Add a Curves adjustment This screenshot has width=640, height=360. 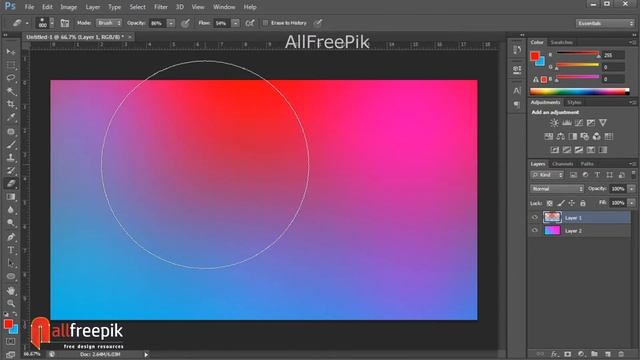click(x=579, y=123)
